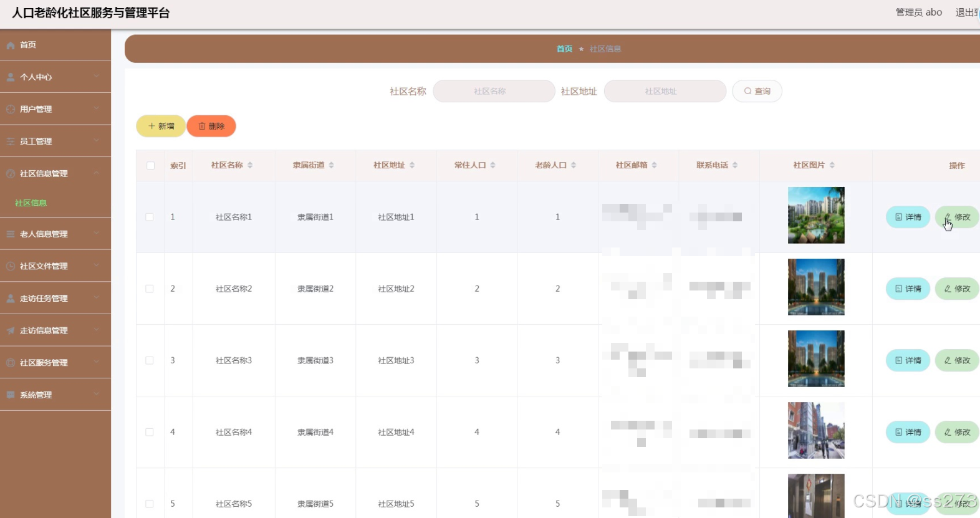The width and height of the screenshot is (980, 518).
Task: Expand the 员工管理 menu chevron
Action: tap(97, 141)
